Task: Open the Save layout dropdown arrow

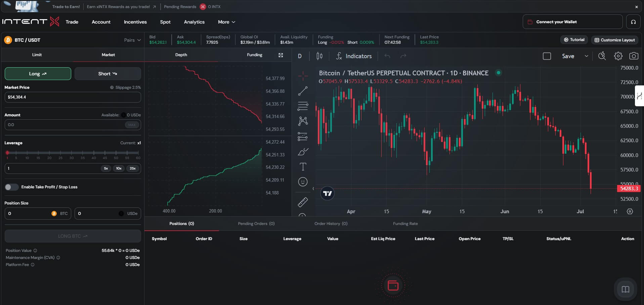Action: tap(586, 56)
